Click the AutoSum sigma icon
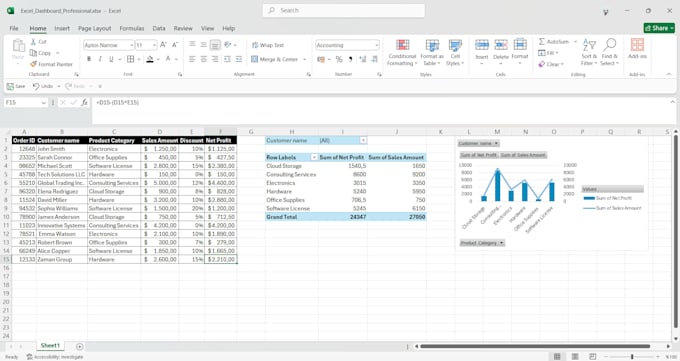Viewport: 680px width, 361px height. coord(542,42)
